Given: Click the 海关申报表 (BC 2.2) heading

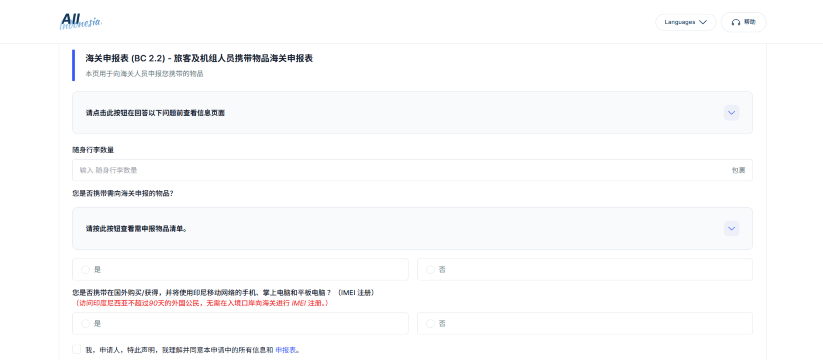Looking at the screenshot, I should click(199, 58).
